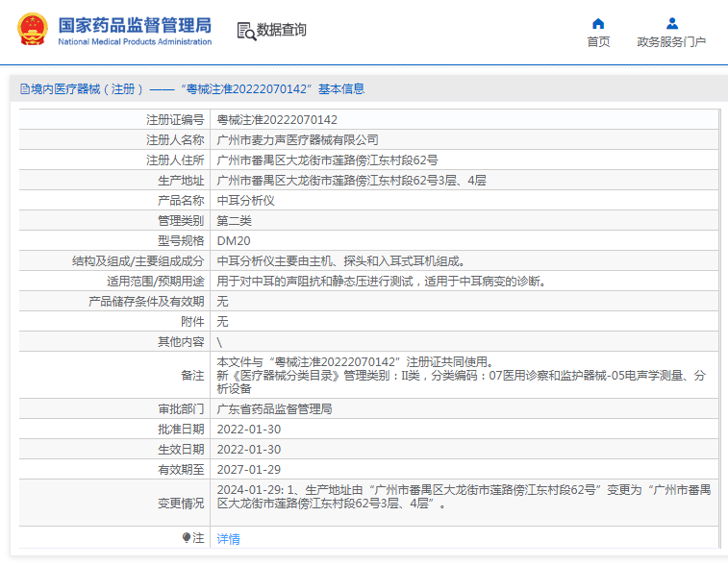Viewport: 728px width, 566px height.
Task: Click the lightbulb icon beside 注
Action: tap(187, 538)
